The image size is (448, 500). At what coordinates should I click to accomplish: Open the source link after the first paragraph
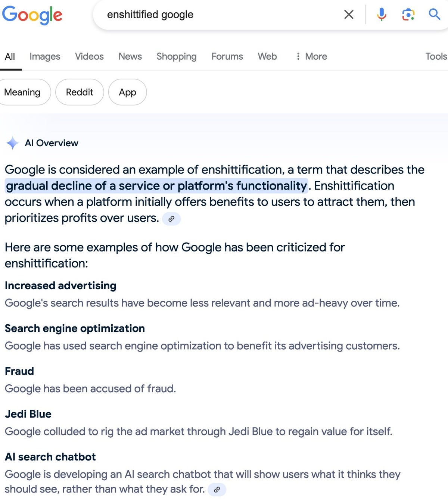171,219
